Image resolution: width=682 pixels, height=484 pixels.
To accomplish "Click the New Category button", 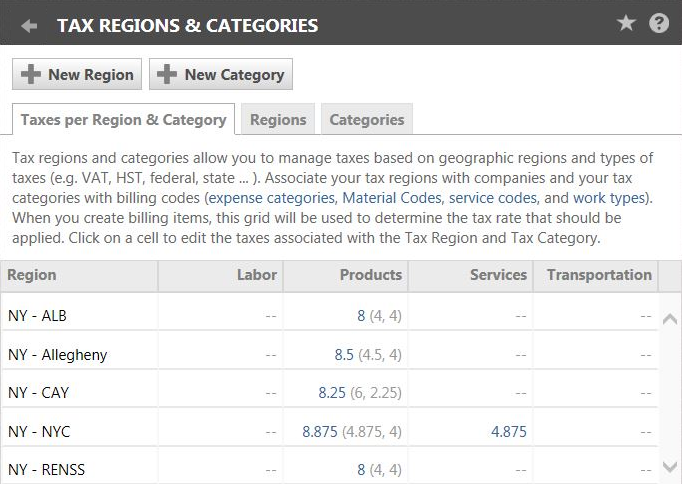I will 221,75.
